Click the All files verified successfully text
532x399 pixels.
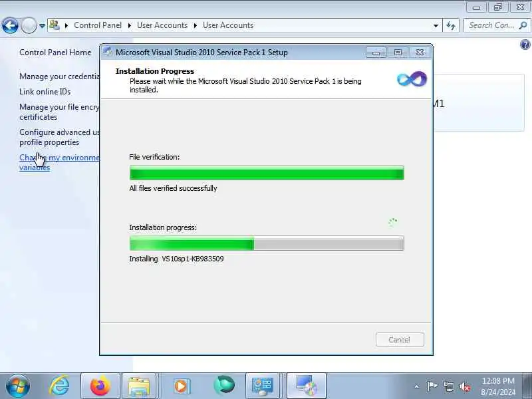173,188
